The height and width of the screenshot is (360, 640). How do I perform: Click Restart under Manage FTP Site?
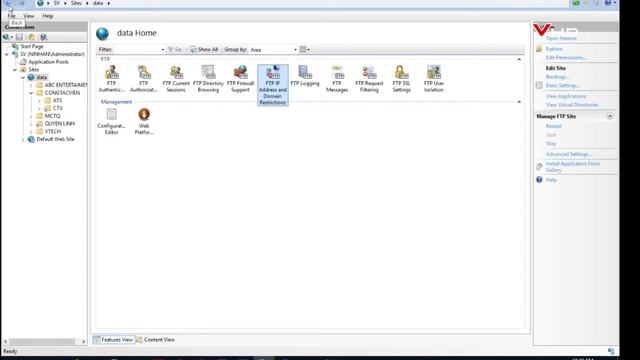point(553,126)
